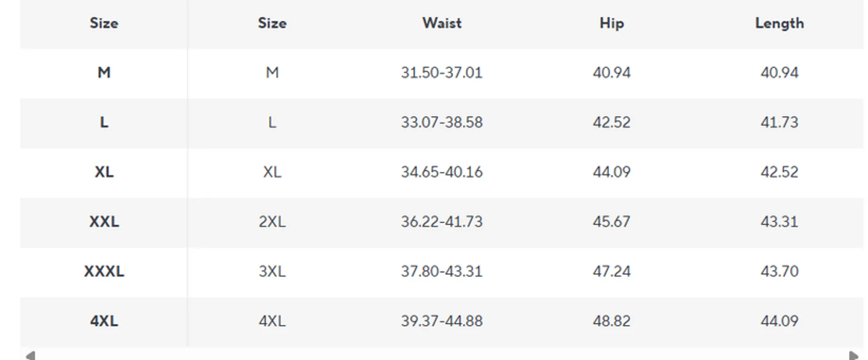
Task: Click the left scroll arrow below table
Action: click(30, 355)
